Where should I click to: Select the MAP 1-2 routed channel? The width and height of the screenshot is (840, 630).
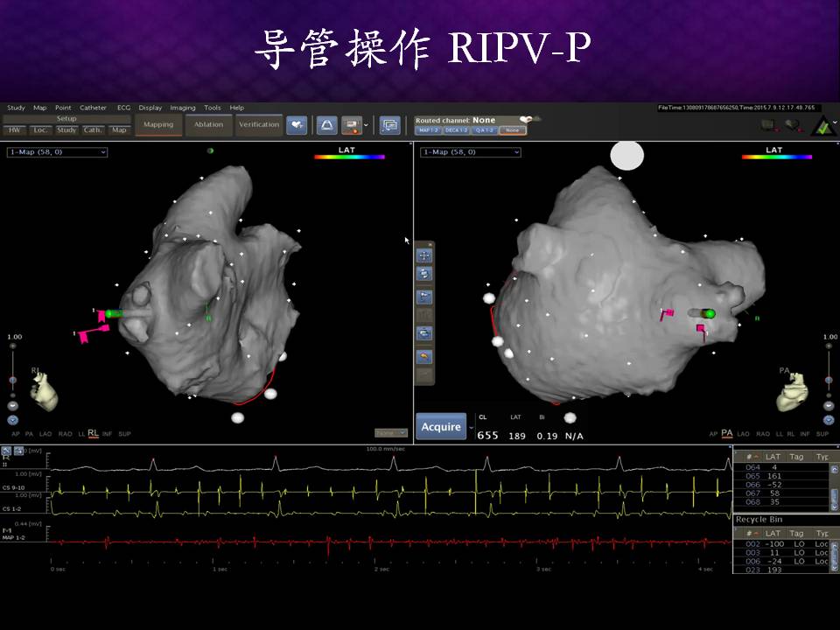pos(428,130)
